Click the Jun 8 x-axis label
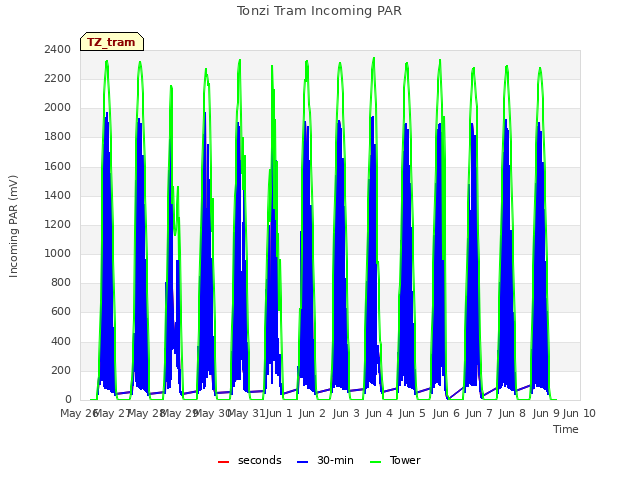 tap(512, 413)
